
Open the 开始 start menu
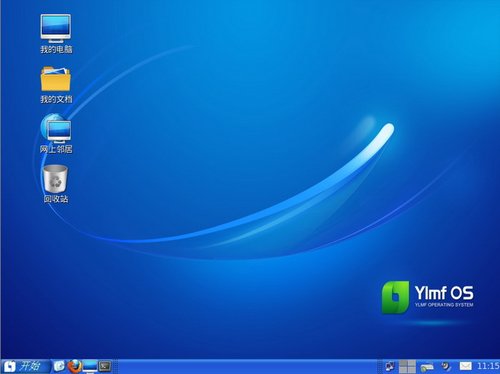(x=25, y=367)
